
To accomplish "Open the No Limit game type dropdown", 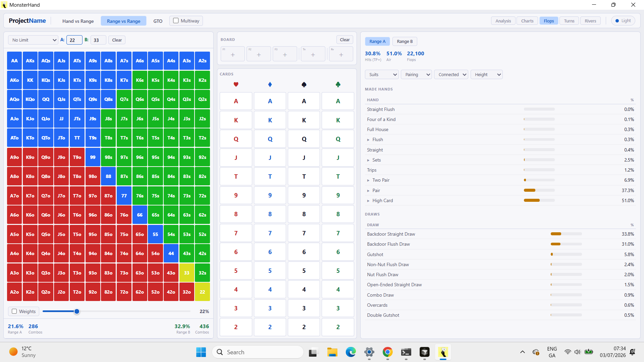I will pyautogui.click(x=33, y=40).
